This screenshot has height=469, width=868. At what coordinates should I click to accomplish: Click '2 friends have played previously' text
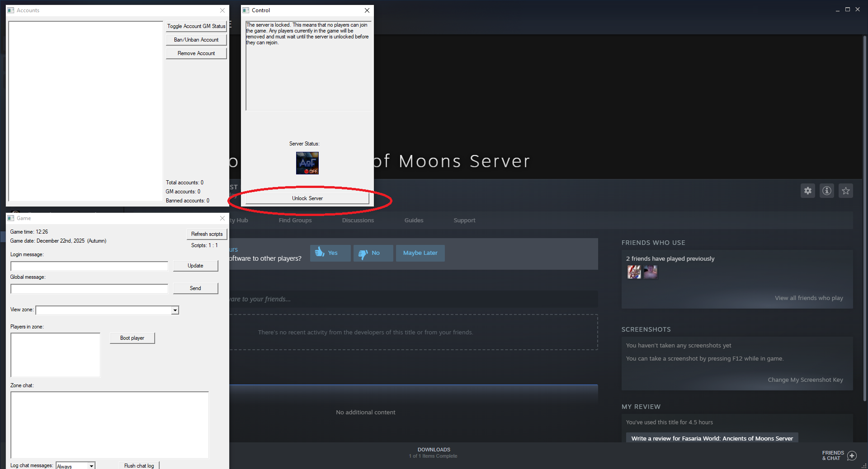(x=670, y=259)
